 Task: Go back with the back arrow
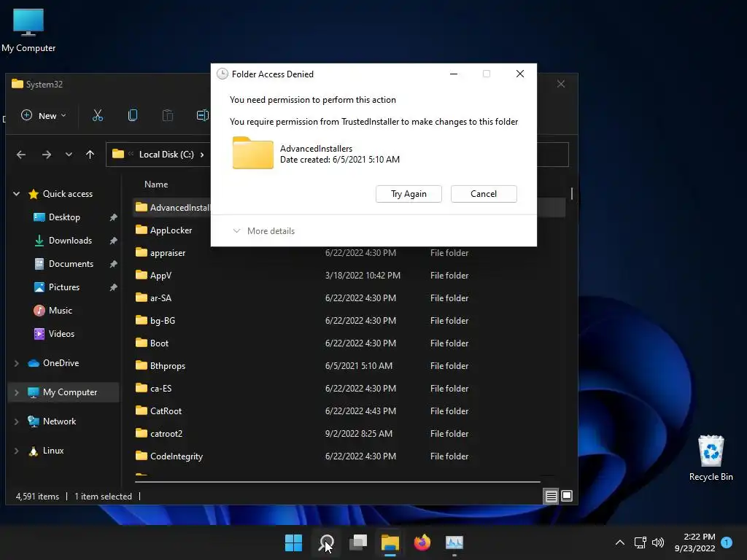21,155
